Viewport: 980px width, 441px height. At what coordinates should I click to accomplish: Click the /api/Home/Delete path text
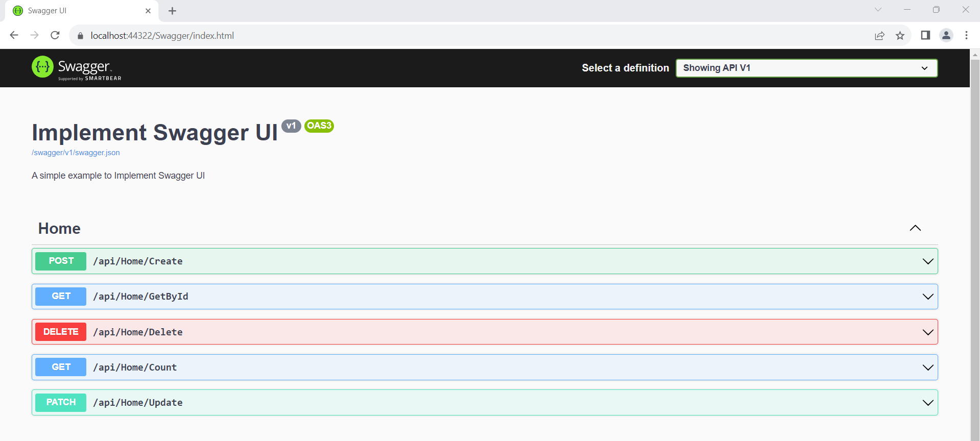[x=138, y=332]
